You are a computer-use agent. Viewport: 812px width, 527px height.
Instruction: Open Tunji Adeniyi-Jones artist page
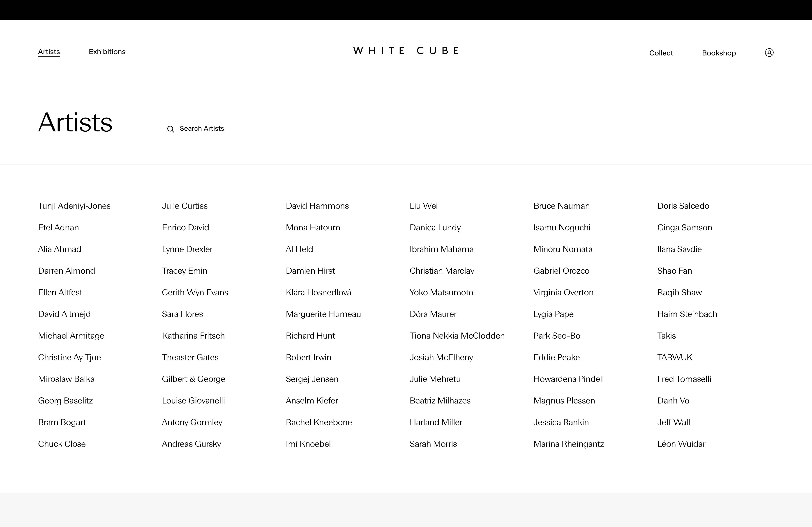(x=74, y=206)
